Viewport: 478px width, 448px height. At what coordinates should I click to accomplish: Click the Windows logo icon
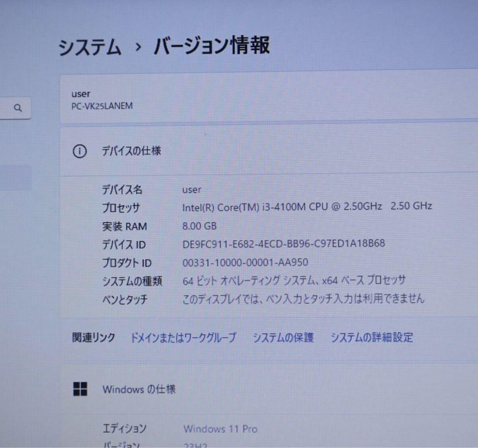(80, 389)
